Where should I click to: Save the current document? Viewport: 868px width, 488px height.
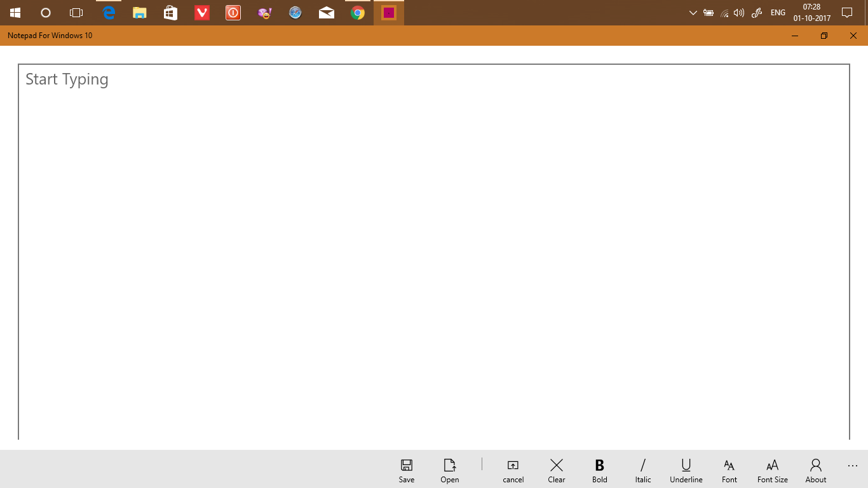[406, 470]
